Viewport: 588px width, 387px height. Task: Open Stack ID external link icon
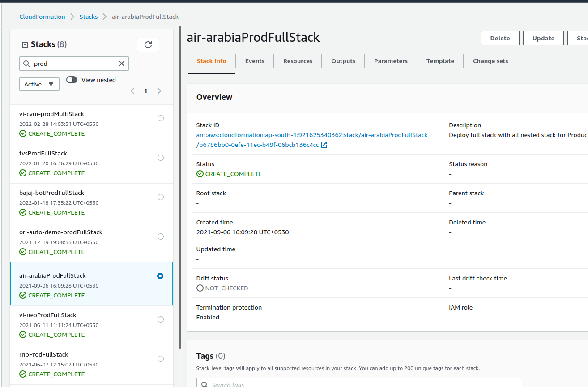(x=324, y=145)
